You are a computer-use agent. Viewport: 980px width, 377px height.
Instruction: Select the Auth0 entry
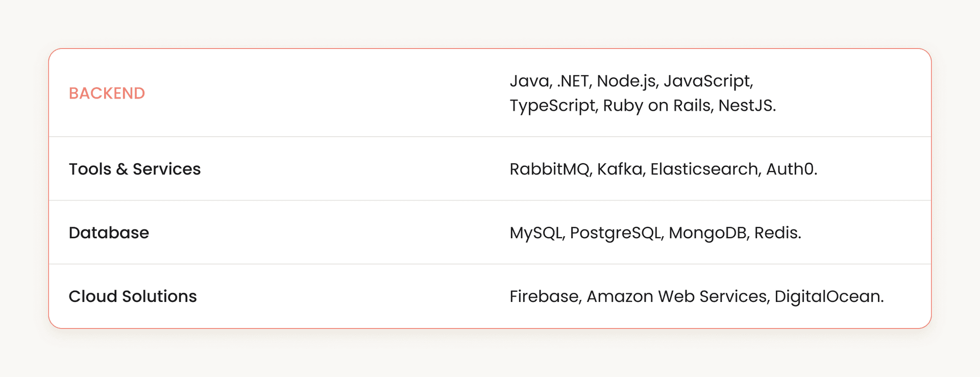pyautogui.click(x=790, y=169)
